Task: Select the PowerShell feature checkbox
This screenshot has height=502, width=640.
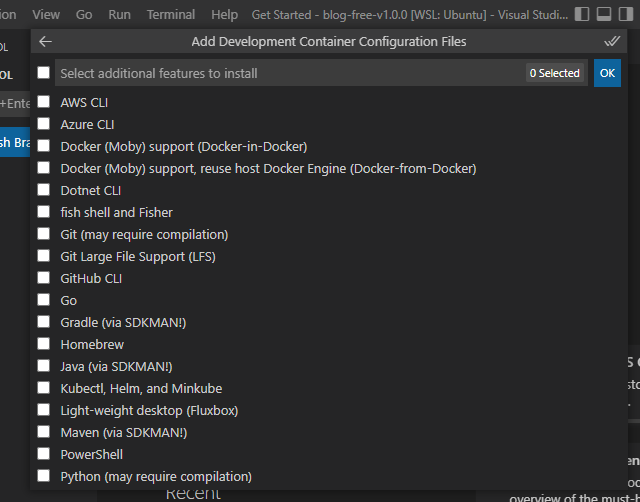Action: point(43,453)
